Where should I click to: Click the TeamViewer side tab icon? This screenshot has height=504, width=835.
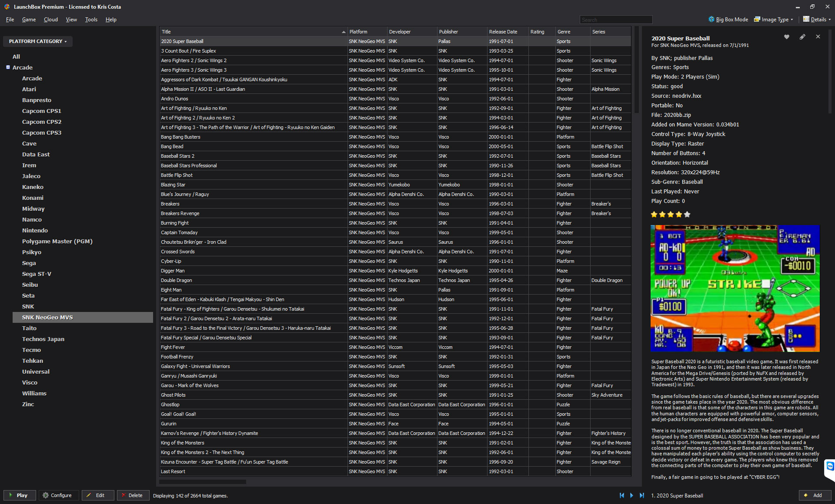(830, 466)
